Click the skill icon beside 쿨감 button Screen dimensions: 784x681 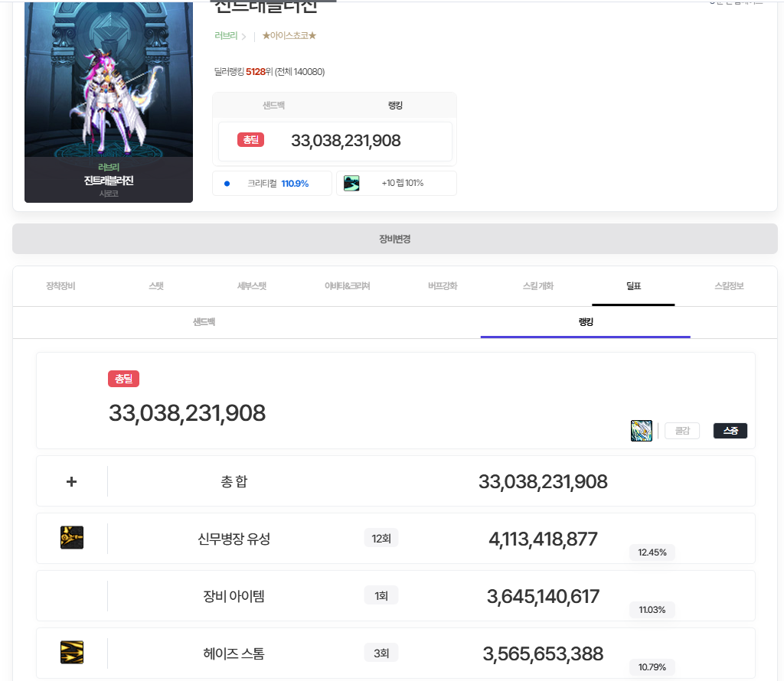(x=641, y=431)
